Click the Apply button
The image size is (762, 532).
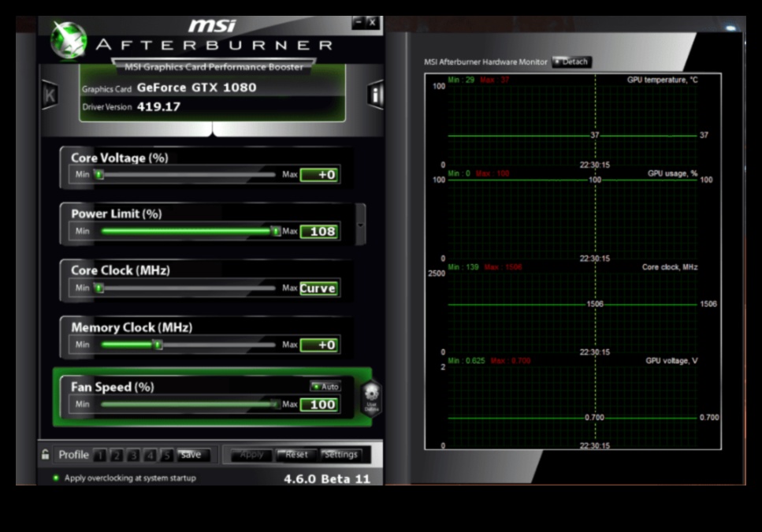[251, 455]
